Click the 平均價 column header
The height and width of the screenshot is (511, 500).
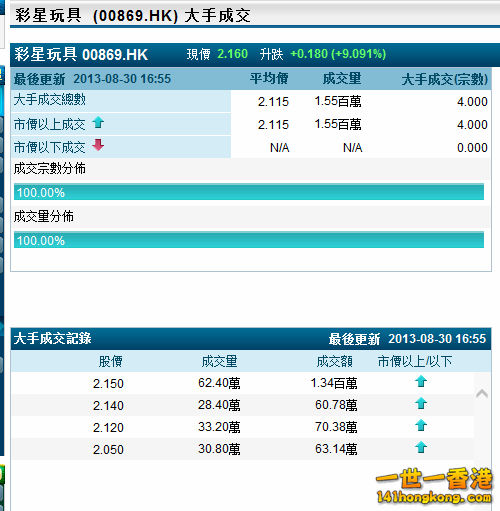click(x=269, y=79)
